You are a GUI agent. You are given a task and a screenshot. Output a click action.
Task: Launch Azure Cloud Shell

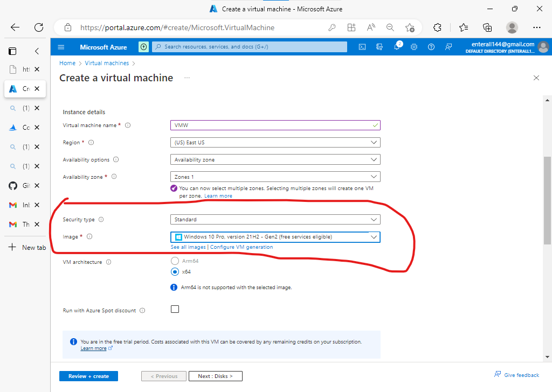pyautogui.click(x=362, y=47)
